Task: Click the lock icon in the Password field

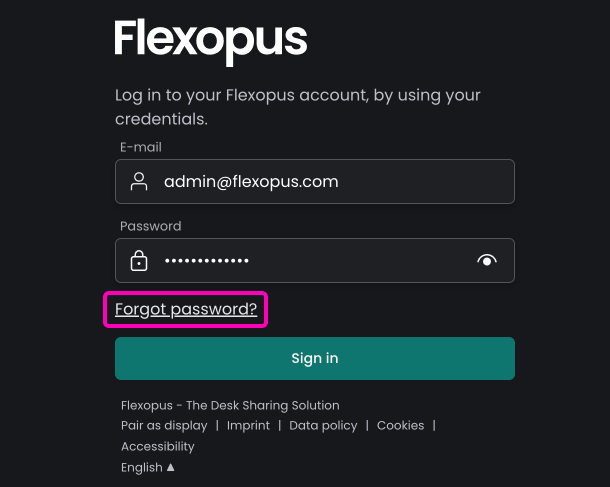Action: click(x=139, y=261)
